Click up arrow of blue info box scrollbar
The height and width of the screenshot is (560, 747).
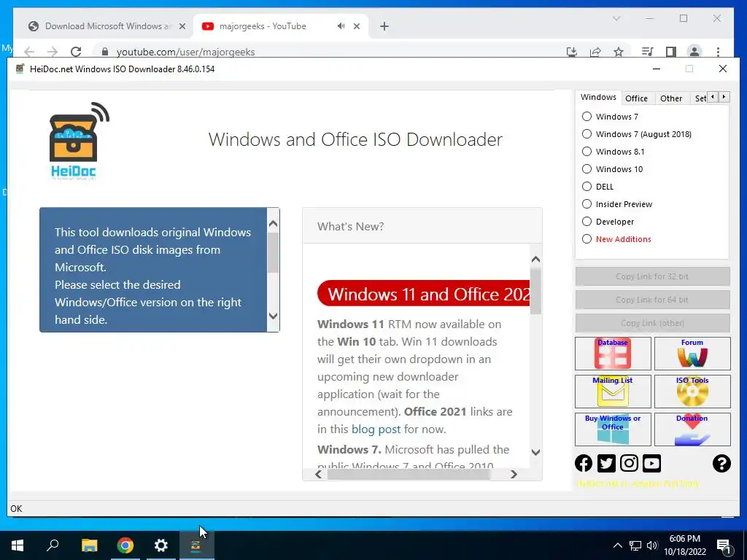(x=273, y=223)
